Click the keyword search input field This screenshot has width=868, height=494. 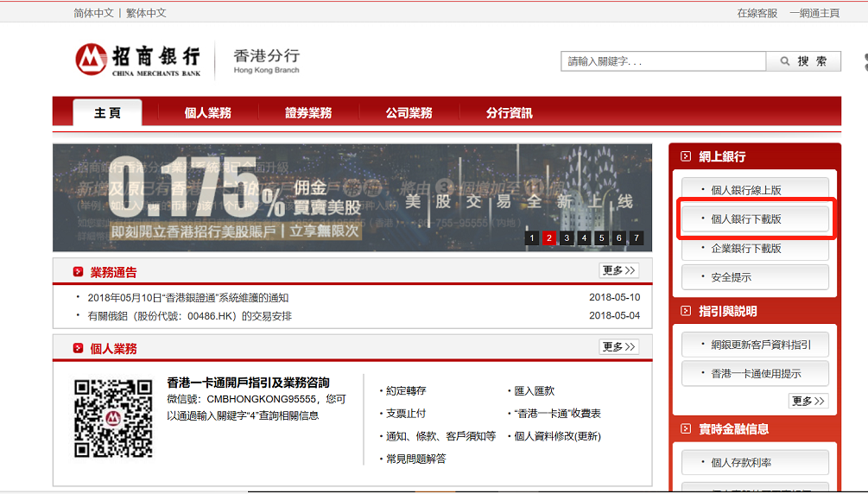pyautogui.click(x=662, y=61)
